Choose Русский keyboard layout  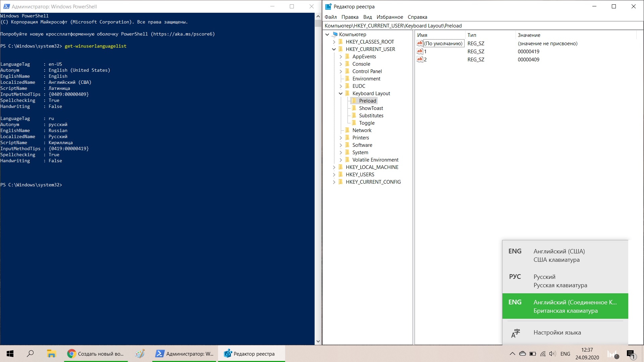[565, 281]
